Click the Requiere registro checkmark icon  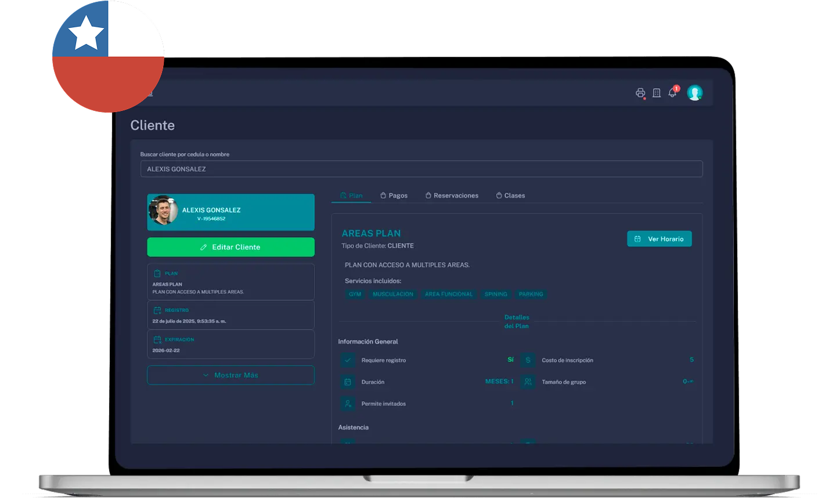347,360
